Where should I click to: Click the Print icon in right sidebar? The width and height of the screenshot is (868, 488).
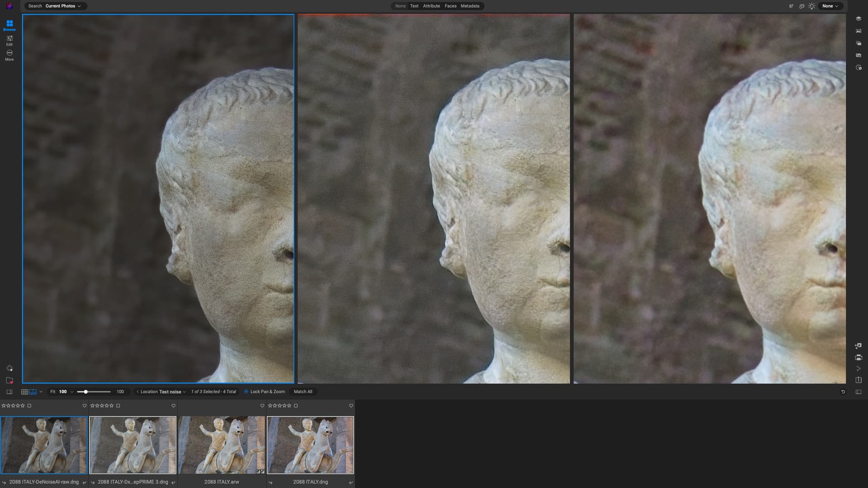coord(859,357)
